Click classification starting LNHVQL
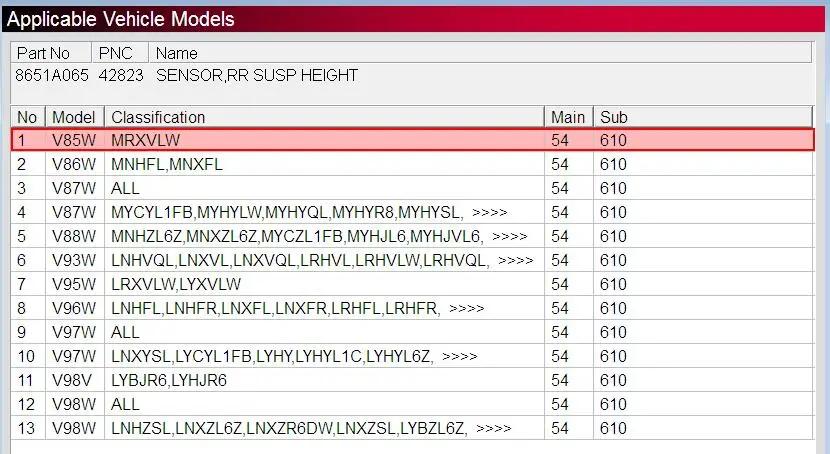Screen dimensions: 830x454 300,260
